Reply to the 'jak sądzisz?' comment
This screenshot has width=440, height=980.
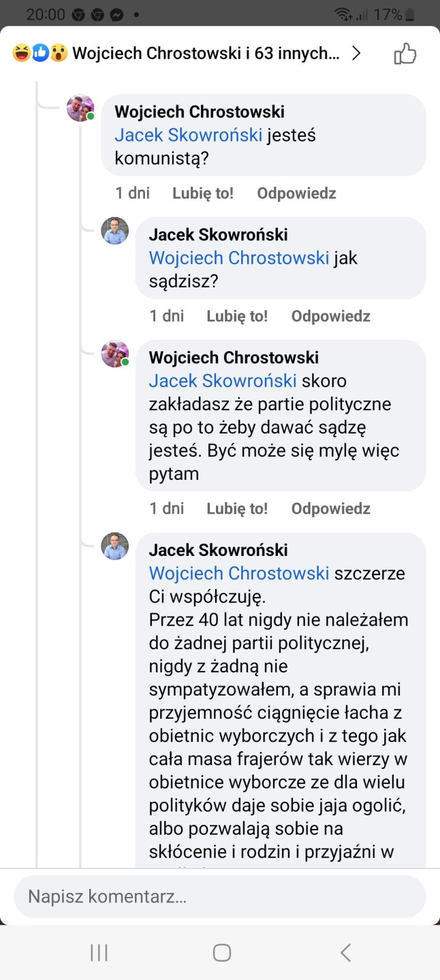click(330, 316)
